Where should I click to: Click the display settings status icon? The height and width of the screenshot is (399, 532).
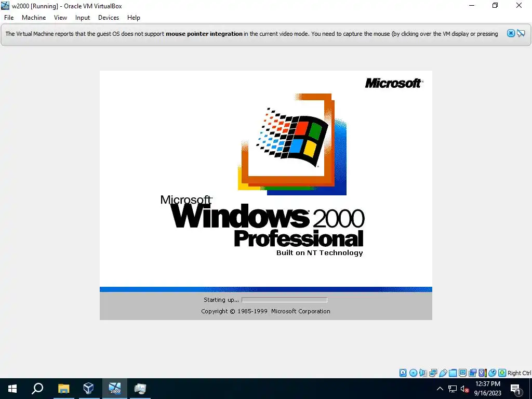click(462, 373)
